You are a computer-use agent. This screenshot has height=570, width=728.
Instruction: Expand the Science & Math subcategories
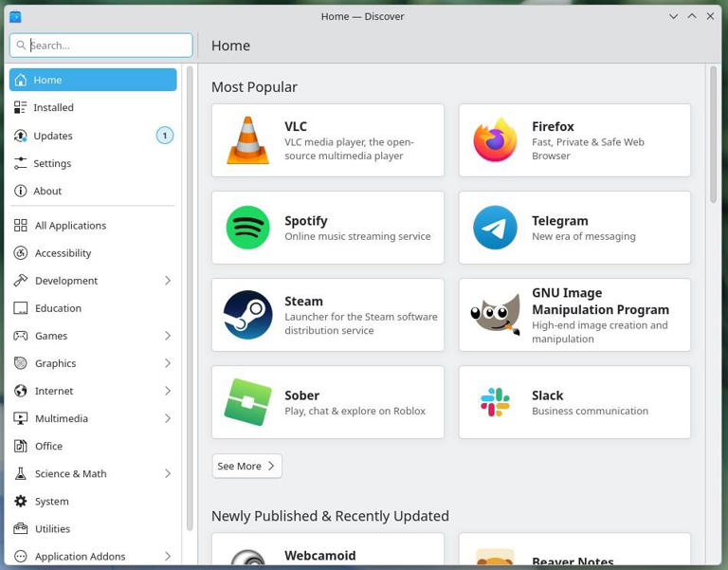click(168, 473)
